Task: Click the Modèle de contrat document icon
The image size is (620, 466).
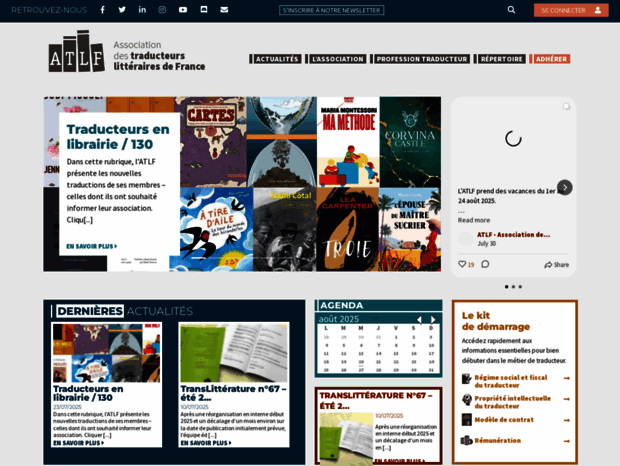Action: 467,419
